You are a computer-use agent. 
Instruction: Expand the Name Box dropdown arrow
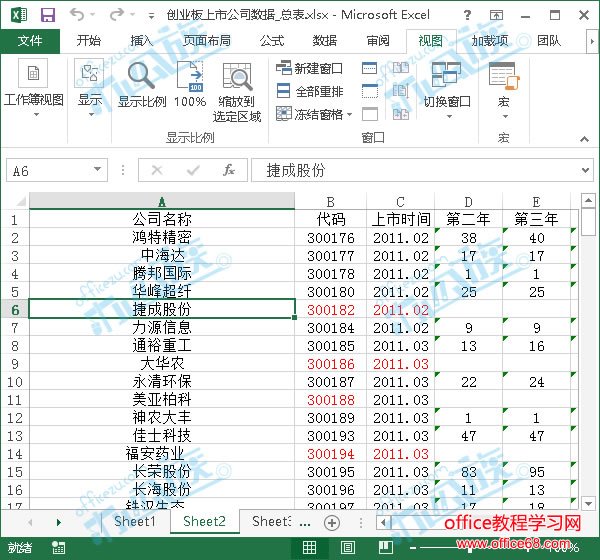[x=97, y=171]
